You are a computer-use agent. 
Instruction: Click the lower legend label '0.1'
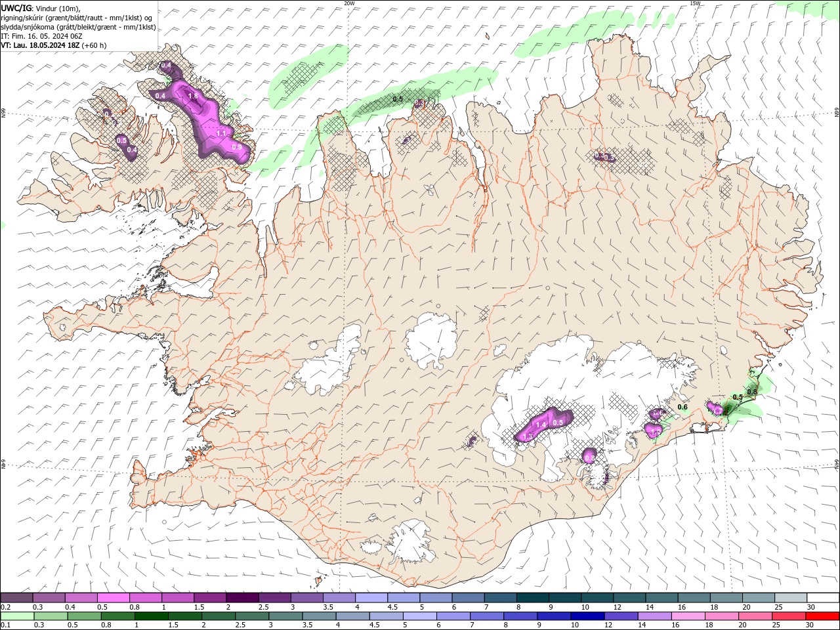(5, 625)
